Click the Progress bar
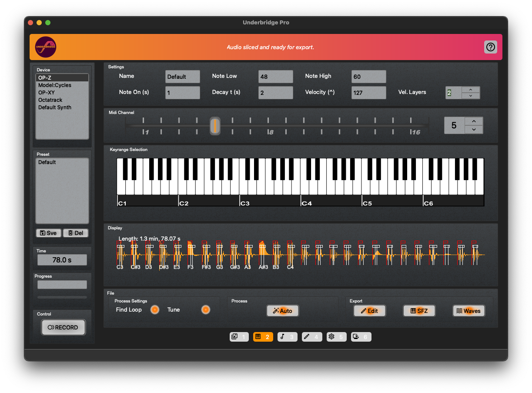 (x=62, y=285)
